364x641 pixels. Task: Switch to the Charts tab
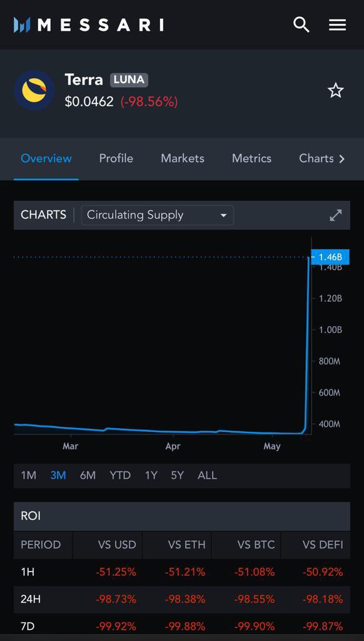316,158
